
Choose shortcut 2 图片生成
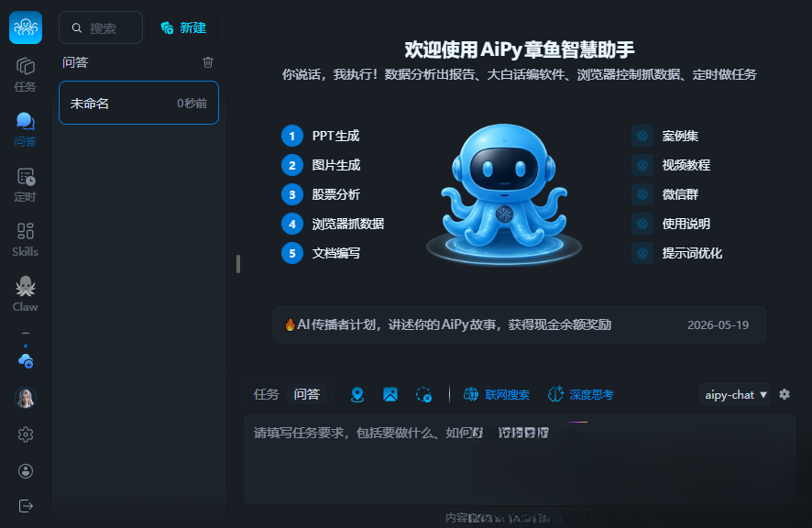click(321, 165)
